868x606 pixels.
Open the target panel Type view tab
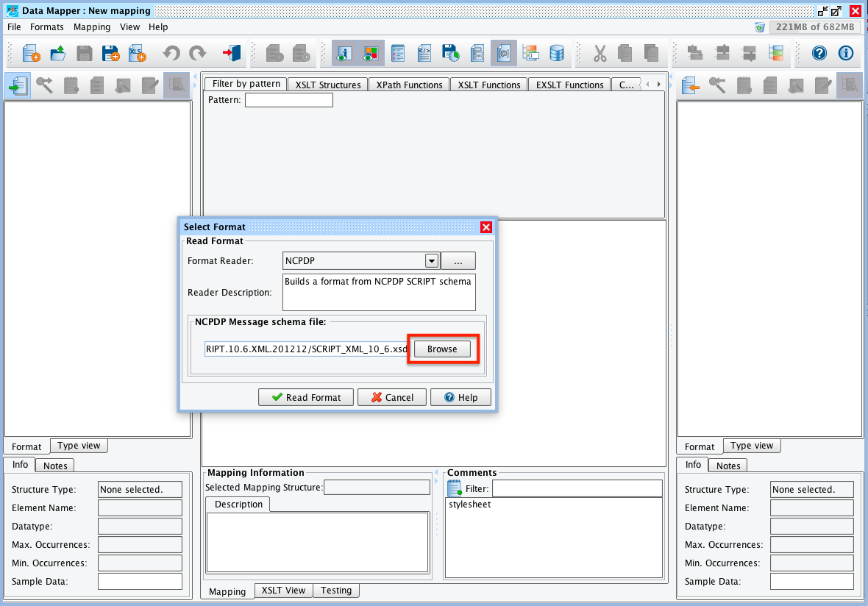[x=752, y=446]
